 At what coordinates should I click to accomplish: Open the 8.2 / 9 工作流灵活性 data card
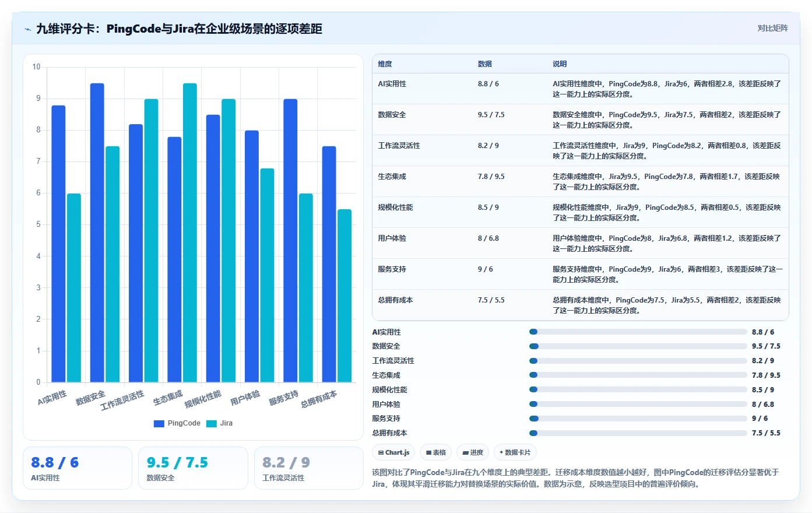pos(309,468)
